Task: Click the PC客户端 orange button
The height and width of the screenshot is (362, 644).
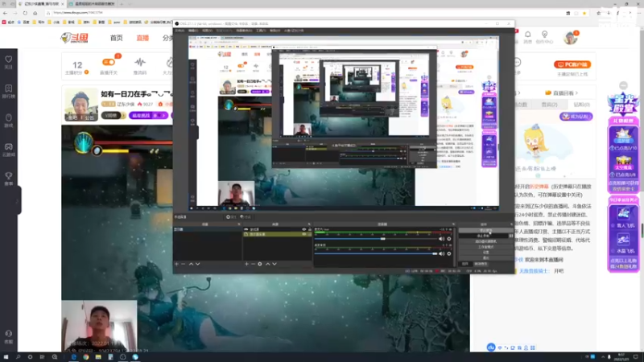Action: tap(572, 64)
